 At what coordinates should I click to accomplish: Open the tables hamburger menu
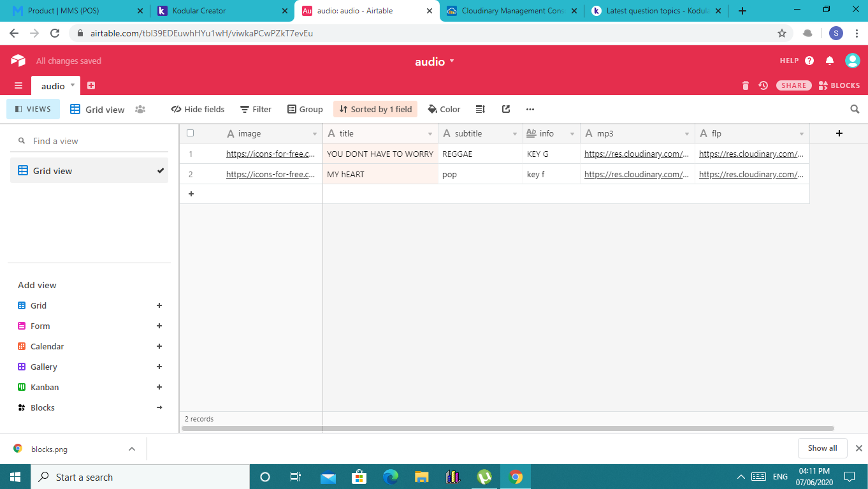18,85
